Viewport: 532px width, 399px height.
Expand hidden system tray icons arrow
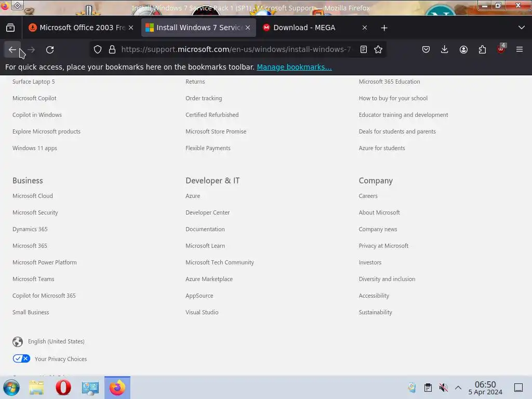coord(458,388)
